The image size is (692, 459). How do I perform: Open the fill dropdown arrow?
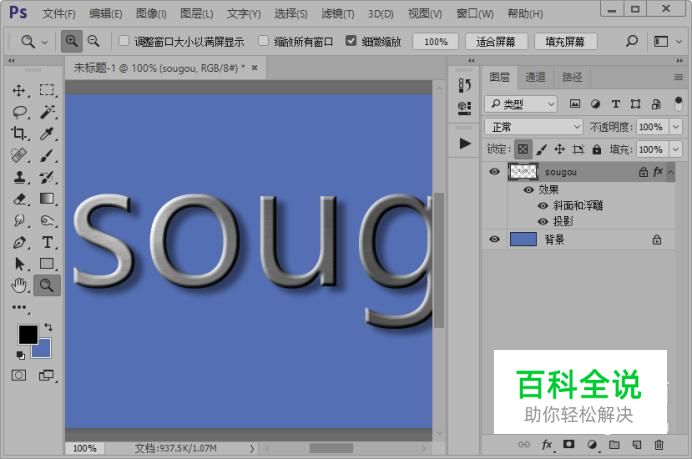[676, 150]
